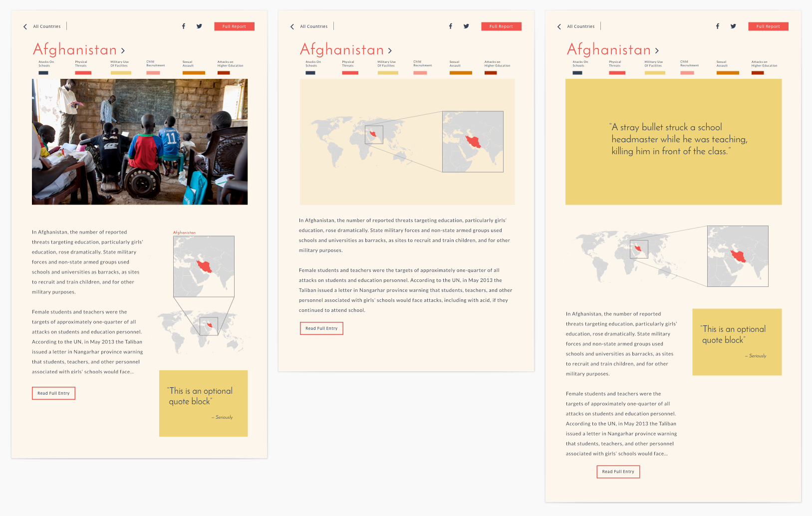Click Facebook icon in stray-bullet quote mockup
Image resolution: width=812 pixels, height=516 pixels.
pyautogui.click(x=718, y=26)
